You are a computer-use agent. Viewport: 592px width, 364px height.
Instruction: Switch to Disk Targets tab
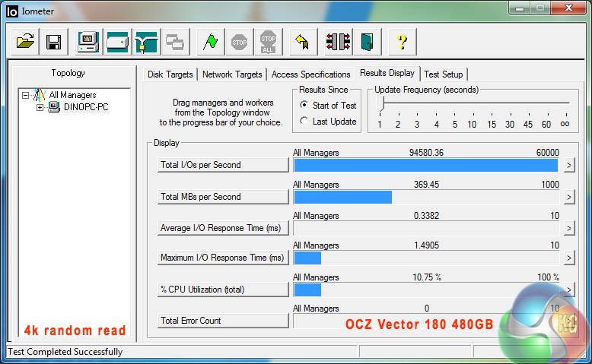click(170, 74)
